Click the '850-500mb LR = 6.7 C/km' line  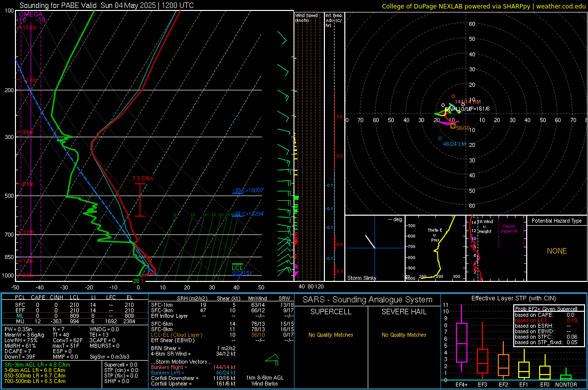(x=35, y=376)
